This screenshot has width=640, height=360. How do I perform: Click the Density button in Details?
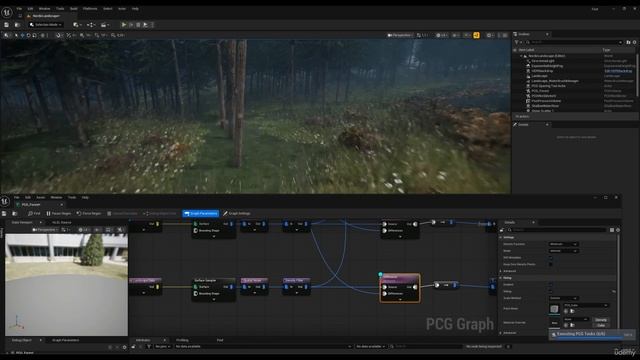(601, 320)
